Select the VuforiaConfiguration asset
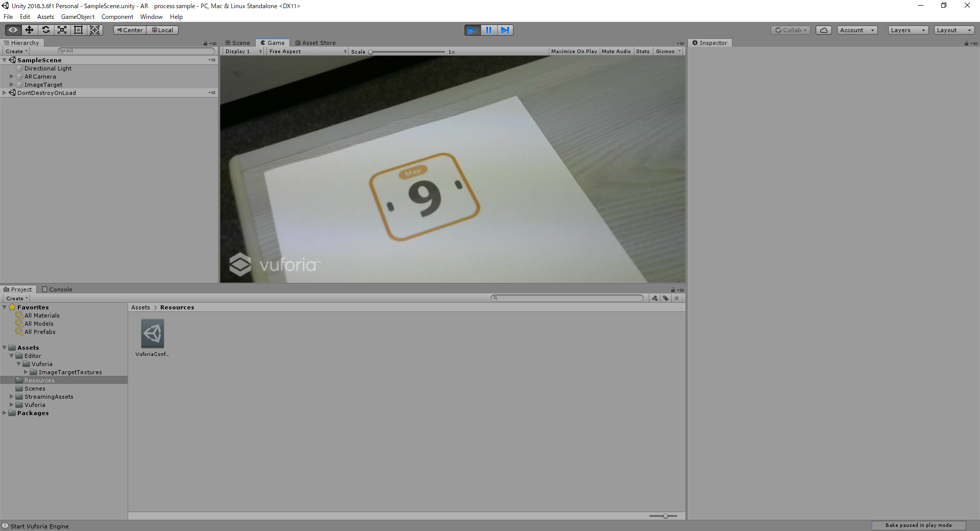This screenshot has height=531, width=980. pyautogui.click(x=153, y=338)
